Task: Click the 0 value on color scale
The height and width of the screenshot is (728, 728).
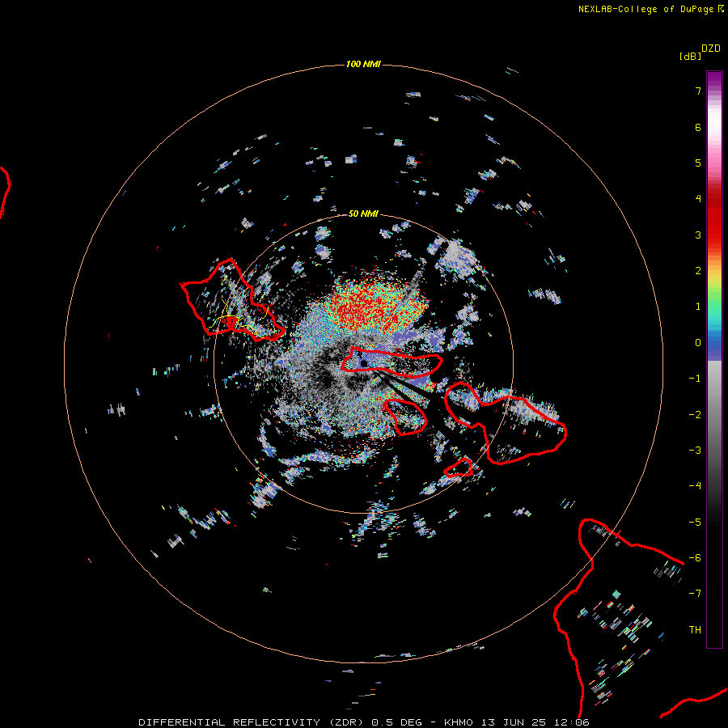Action: [x=698, y=343]
